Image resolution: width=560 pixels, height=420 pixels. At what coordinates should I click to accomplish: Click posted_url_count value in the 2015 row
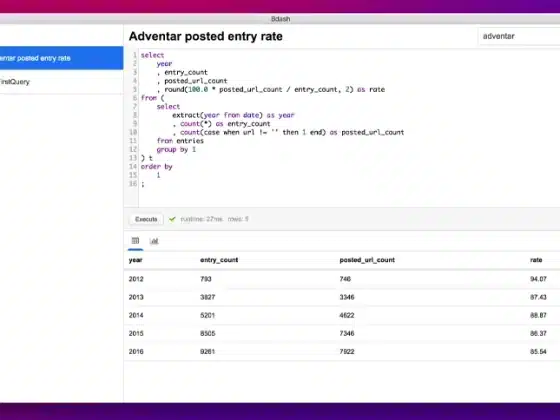pos(347,334)
